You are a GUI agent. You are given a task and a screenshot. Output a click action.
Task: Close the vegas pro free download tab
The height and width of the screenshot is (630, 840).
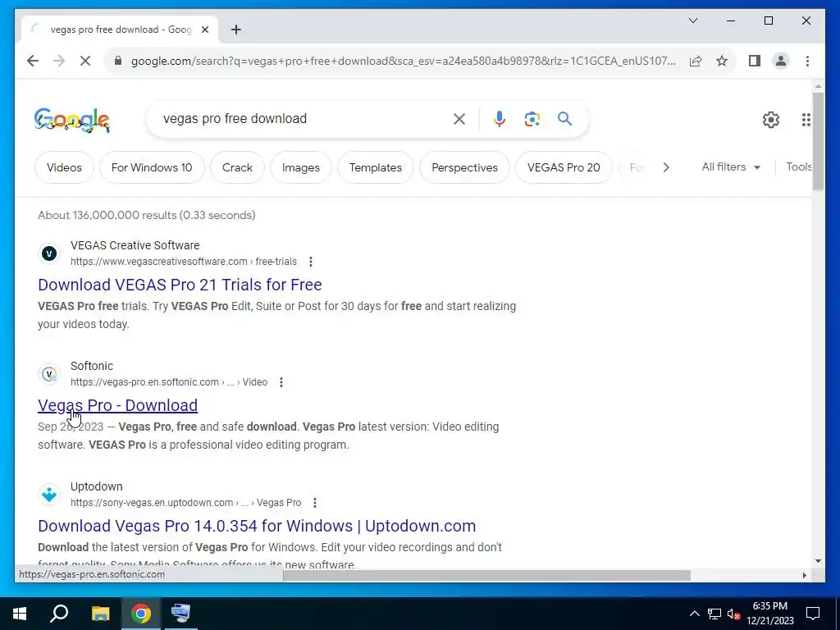click(204, 30)
